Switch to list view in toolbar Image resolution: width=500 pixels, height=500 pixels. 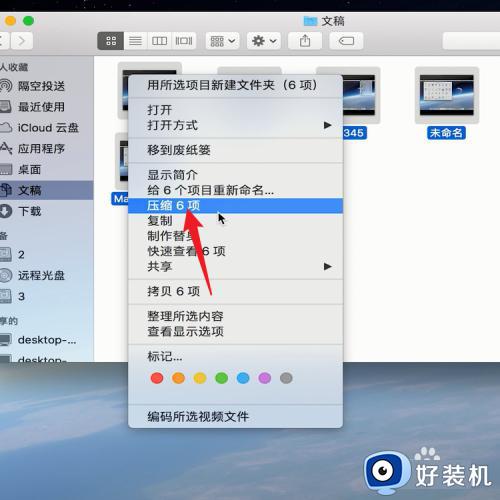pyautogui.click(x=135, y=41)
